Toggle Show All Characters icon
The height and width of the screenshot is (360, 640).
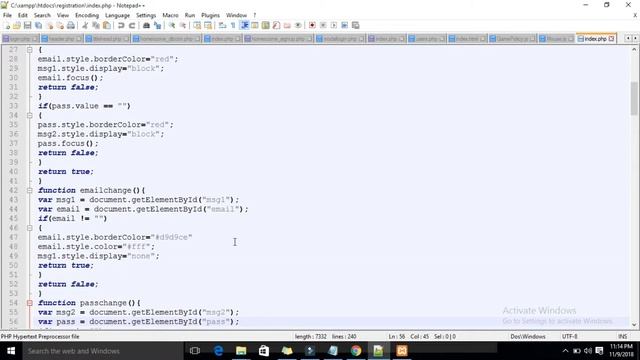pos(233,25)
